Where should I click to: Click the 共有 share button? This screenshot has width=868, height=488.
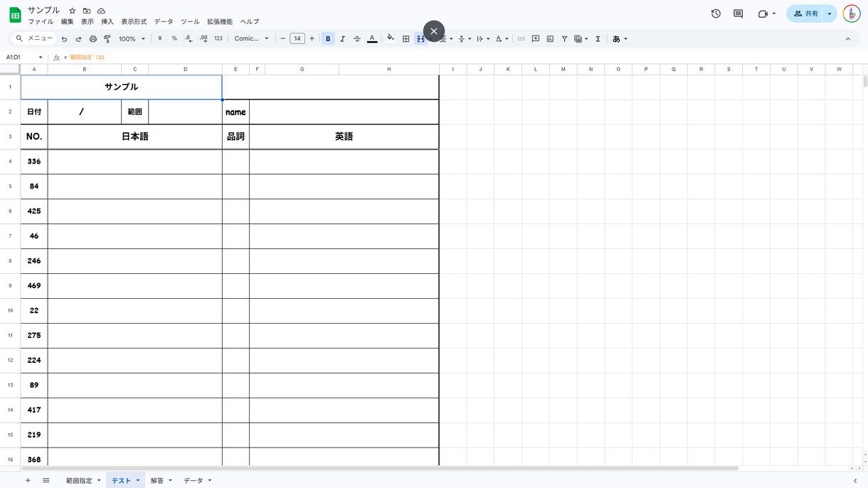click(x=806, y=14)
